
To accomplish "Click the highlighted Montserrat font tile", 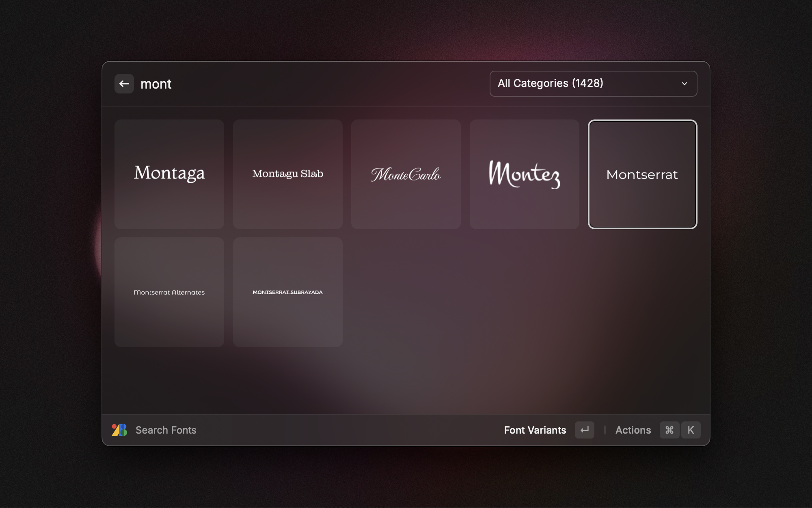I will 642,174.
